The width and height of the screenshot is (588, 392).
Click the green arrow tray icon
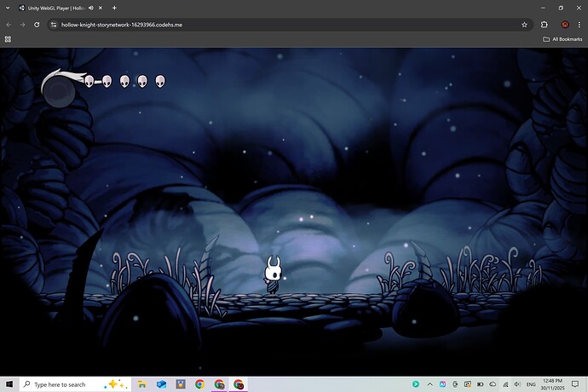[416, 384]
